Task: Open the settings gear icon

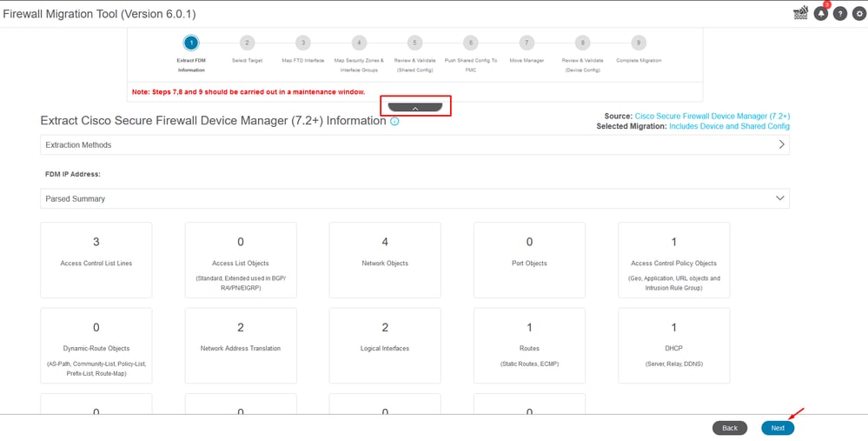Action: [859, 14]
